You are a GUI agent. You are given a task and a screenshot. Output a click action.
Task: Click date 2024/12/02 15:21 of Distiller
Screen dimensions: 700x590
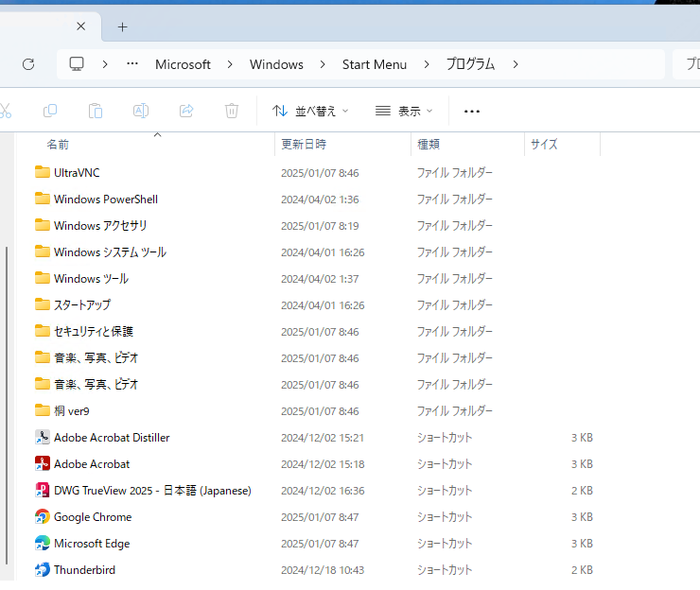[x=323, y=438]
